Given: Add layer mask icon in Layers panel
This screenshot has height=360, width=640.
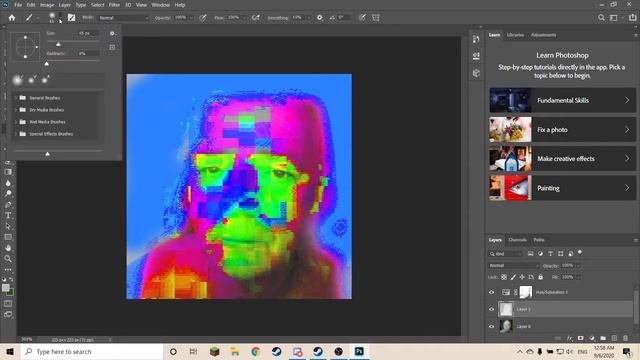Looking at the screenshot, I should [x=580, y=338].
